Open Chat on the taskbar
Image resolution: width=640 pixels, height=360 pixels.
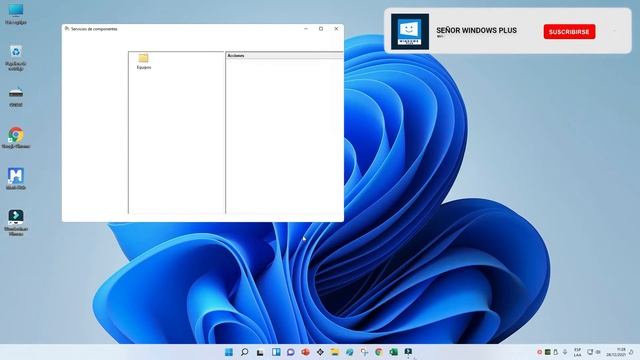click(x=291, y=352)
